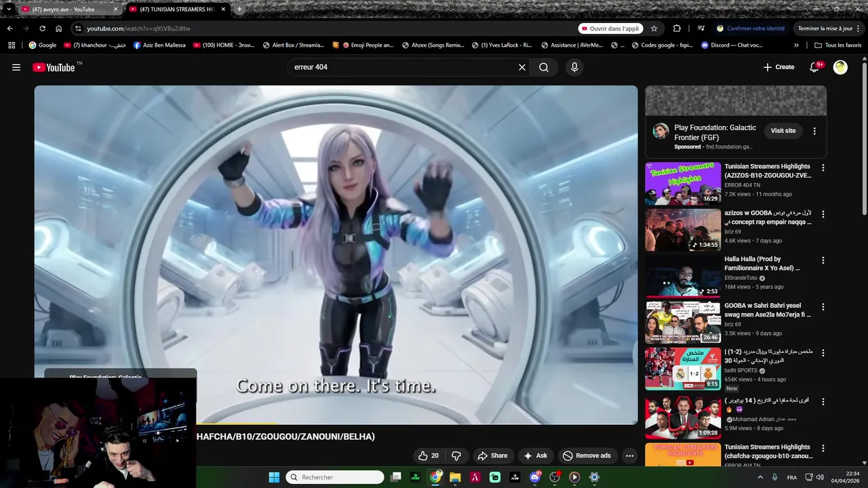The width and height of the screenshot is (868, 488).
Task: Bookmark this page with the star
Action: click(654, 28)
